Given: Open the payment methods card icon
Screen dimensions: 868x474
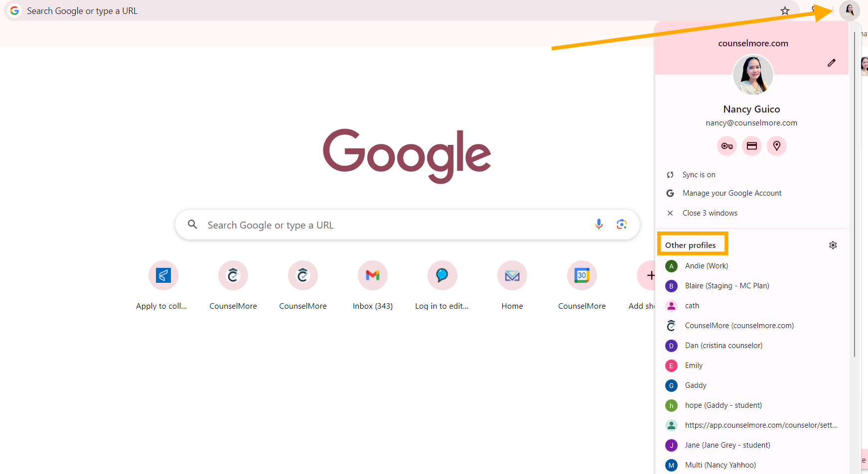Looking at the screenshot, I should pyautogui.click(x=752, y=146).
